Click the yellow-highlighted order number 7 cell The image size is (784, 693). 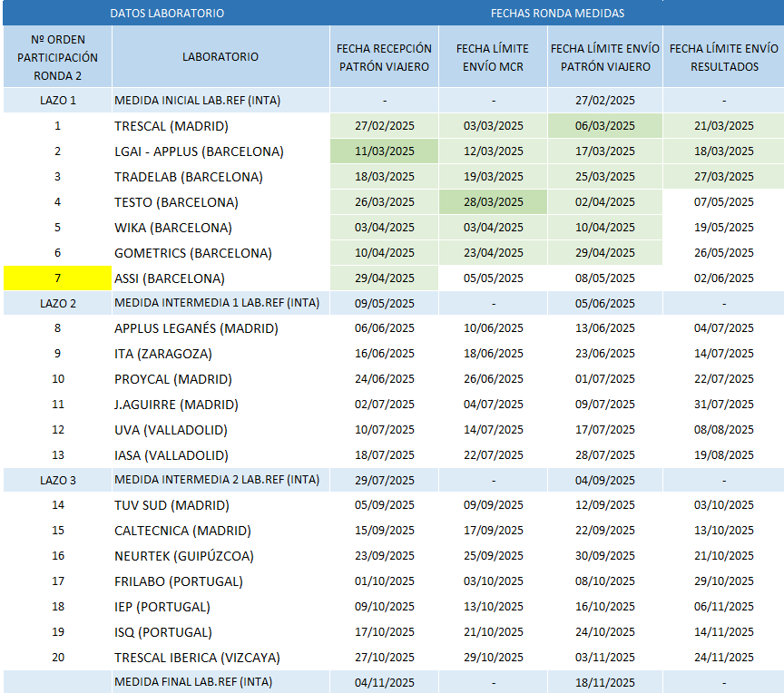(x=57, y=278)
